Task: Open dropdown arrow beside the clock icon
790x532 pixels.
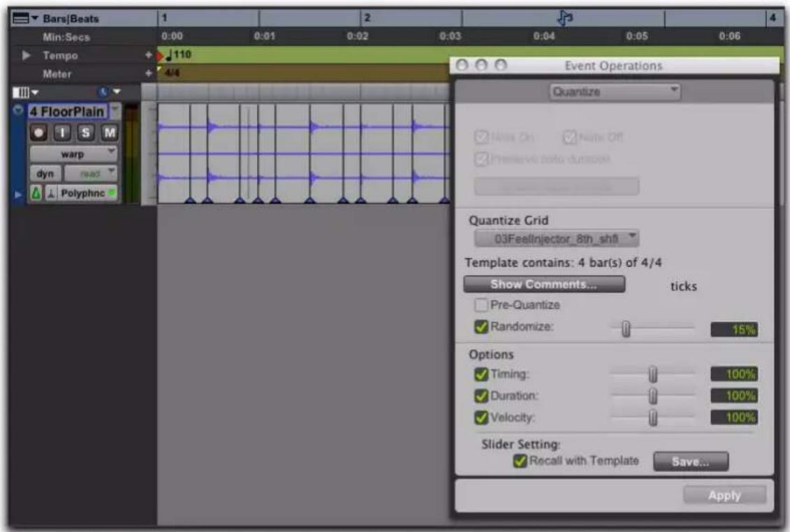Action: [117, 91]
